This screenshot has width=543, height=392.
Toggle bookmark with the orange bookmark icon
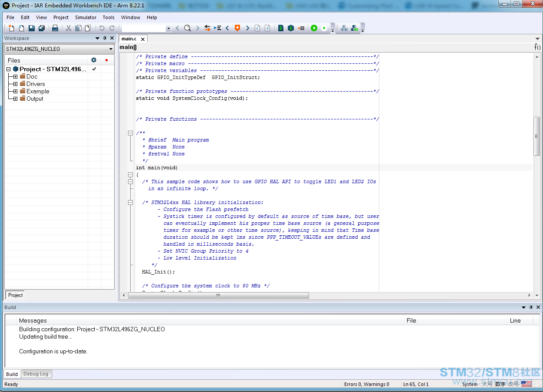(237, 28)
